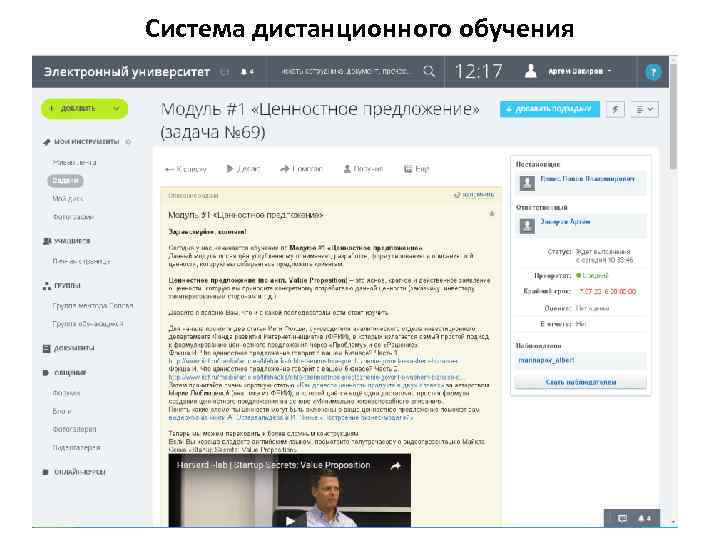The height and width of the screenshot is (540, 720).
Task: Click the search input in the header
Action: pos(345,72)
